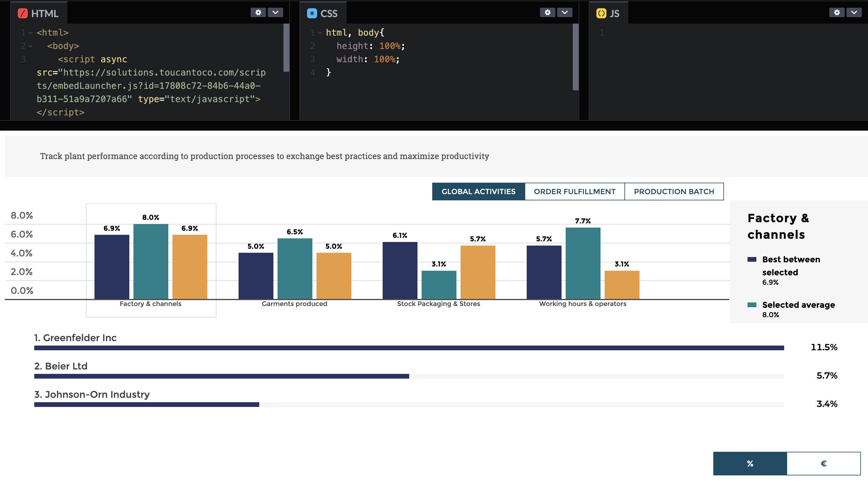Click the yellow JS panel icon

coord(601,14)
